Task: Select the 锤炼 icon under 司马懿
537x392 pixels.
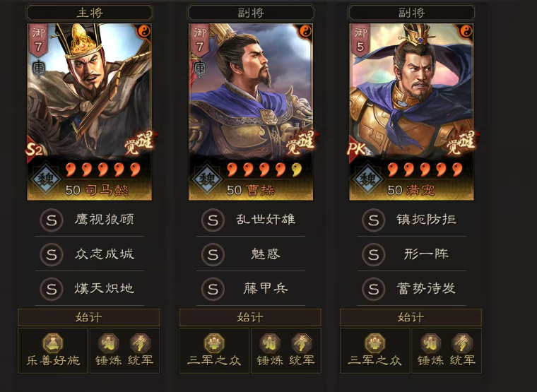Action: coord(109,343)
